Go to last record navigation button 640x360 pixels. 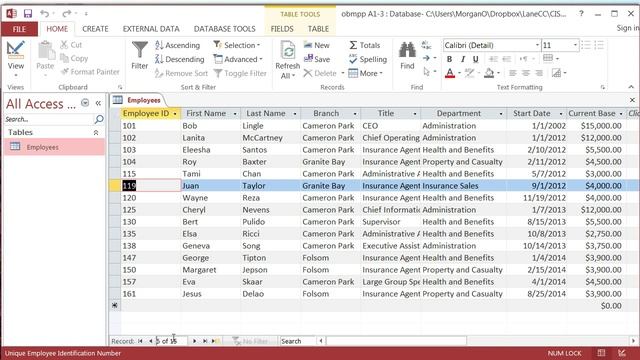pos(204,341)
